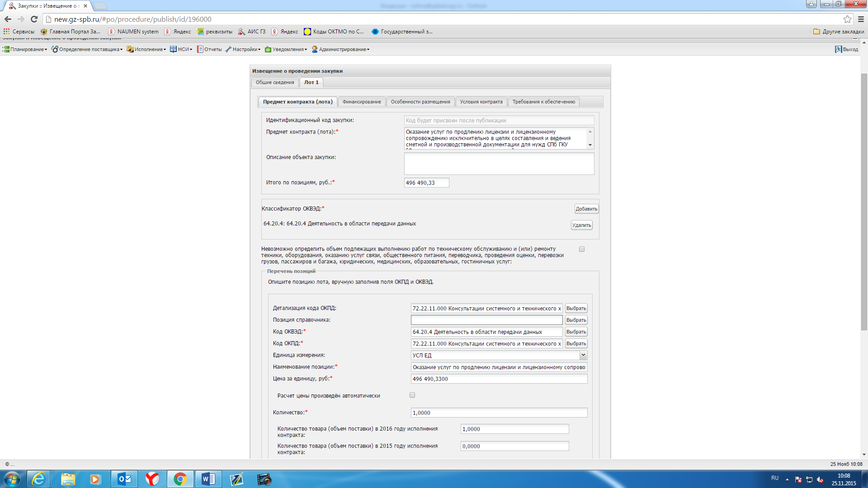This screenshot has width=868, height=488.
Task: Click Добавить button for Классификатор ОКВЭД
Action: pyautogui.click(x=586, y=209)
